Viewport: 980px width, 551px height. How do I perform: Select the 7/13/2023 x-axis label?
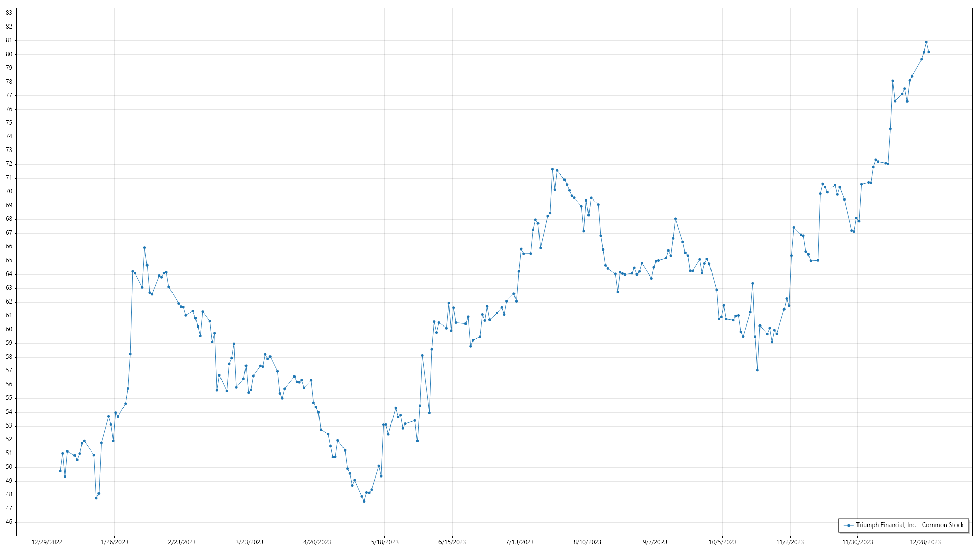tap(520, 542)
